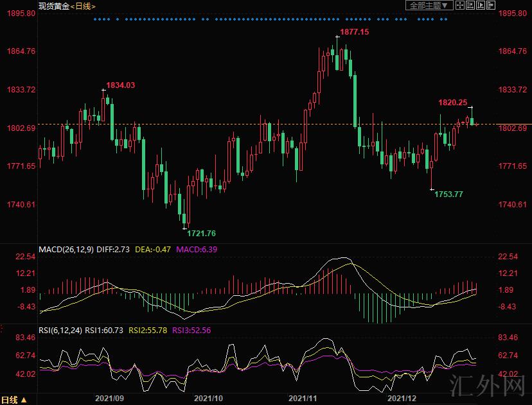Click the 2021/09 date on time axis
532x405 pixels.
(109, 399)
